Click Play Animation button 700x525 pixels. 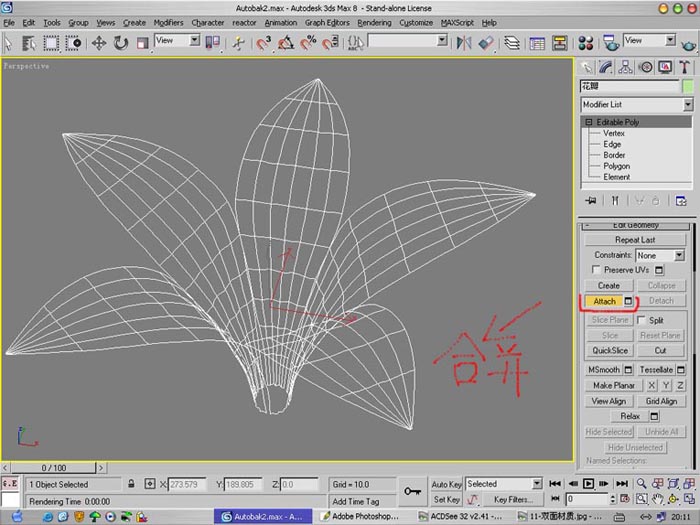pyautogui.click(x=588, y=483)
